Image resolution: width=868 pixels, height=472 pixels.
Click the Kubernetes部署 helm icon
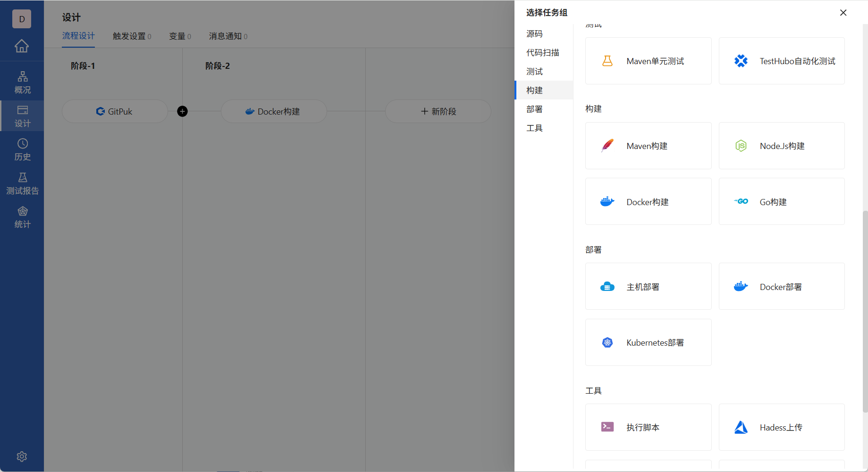(607, 343)
